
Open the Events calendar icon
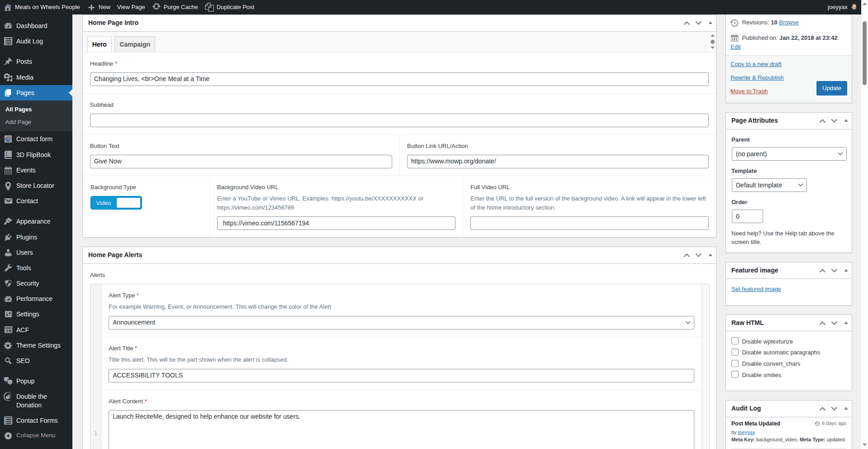point(8,170)
